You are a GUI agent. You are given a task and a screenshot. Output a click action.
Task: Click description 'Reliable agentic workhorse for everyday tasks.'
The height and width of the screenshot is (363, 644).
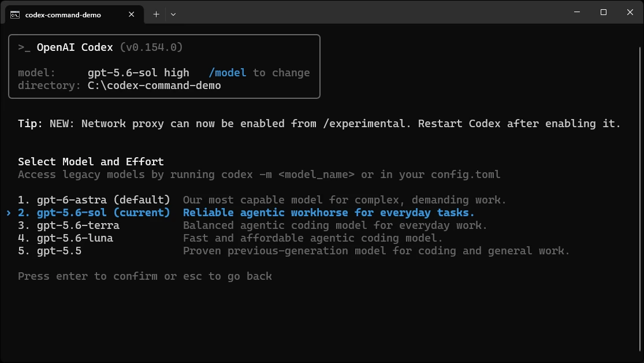[x=329, y=213]
